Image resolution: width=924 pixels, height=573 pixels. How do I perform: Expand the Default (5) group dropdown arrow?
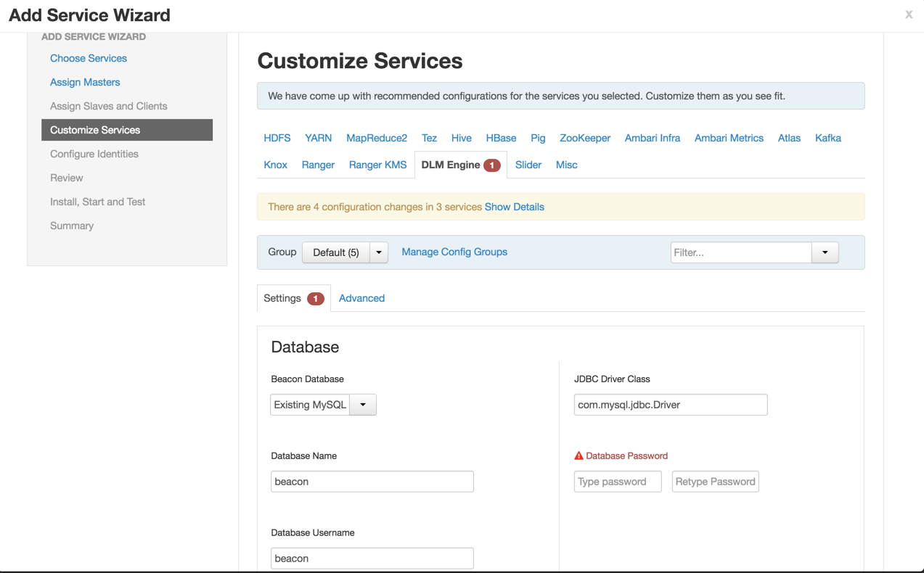click(x=379, y=252)
